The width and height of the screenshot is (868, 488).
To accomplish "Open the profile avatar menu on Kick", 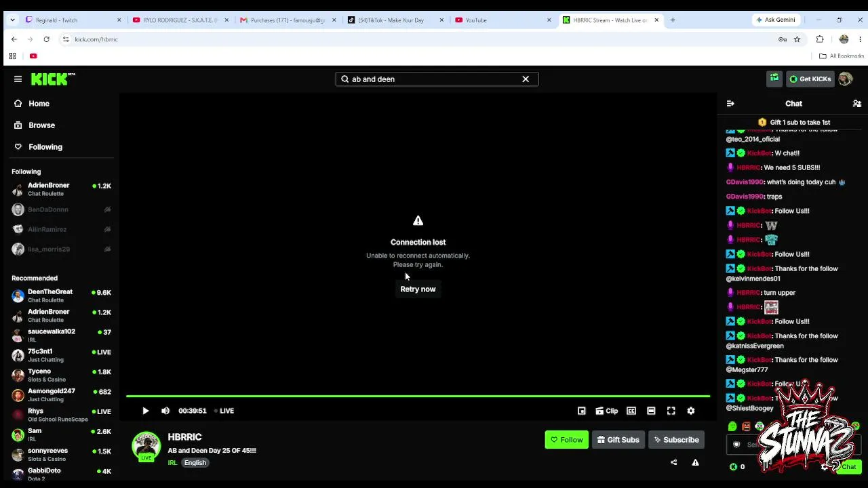I will (845, 79).
